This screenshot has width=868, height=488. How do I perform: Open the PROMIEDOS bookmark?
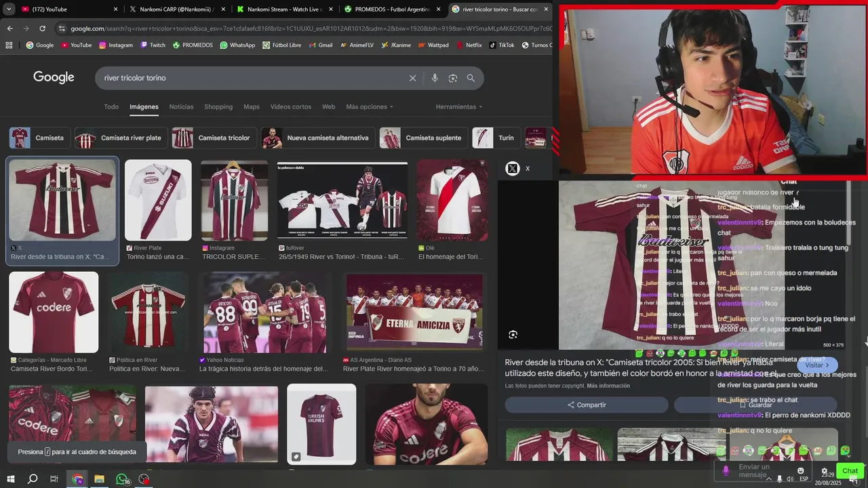192,45
